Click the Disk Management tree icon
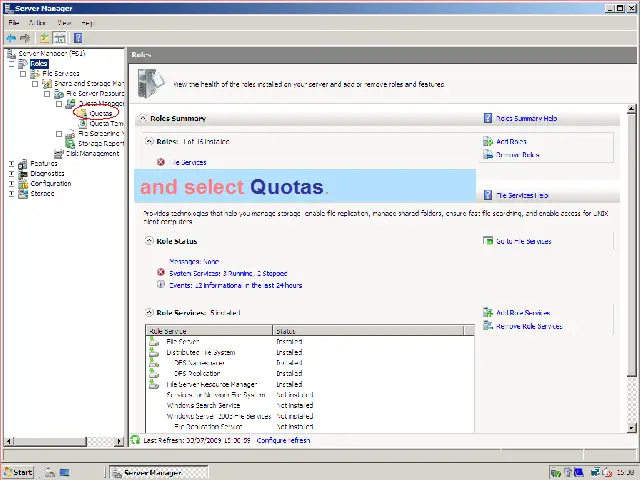640x480 pixels. click(x=59, y=153)
